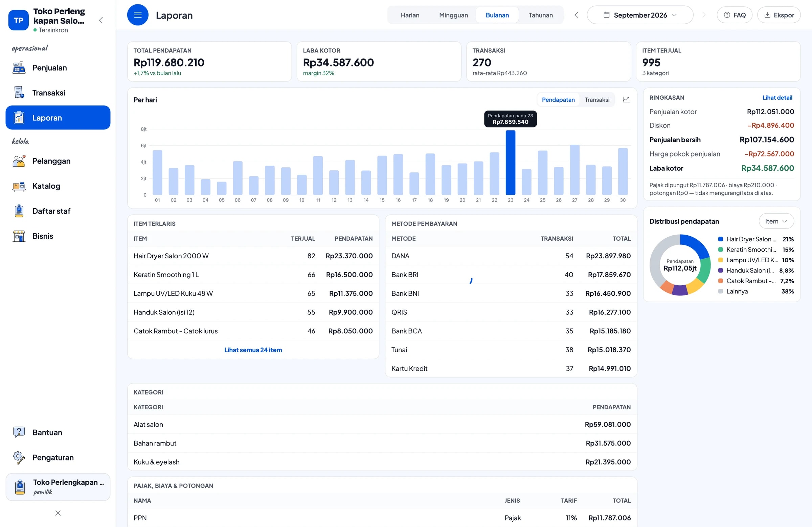Open the Bisnis storefront icon
This screenshot has width=812, height=527.
[19, 236]
